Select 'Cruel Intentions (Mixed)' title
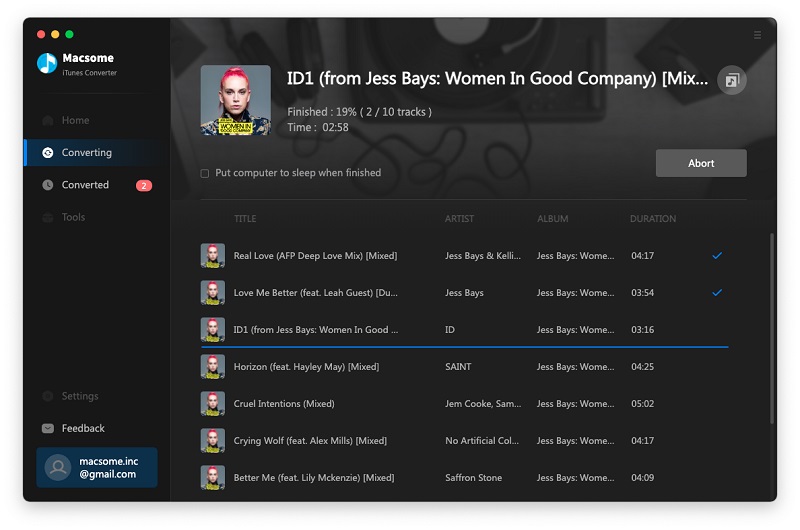Viewport: 800px width, 530px height. pyautogui.click(x=284, y=403)
